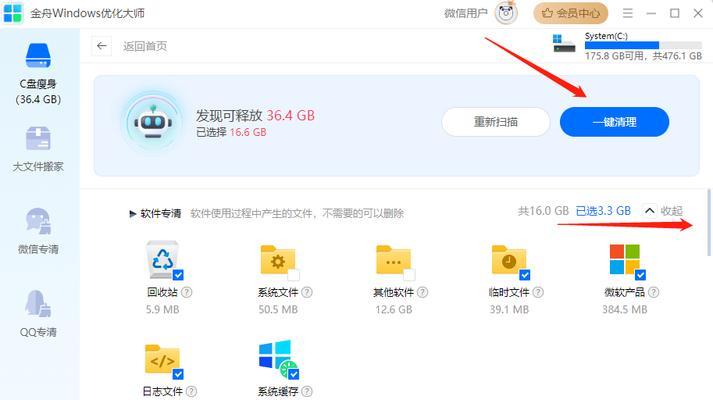Image resolution: width=713 pixels, height=400 pixels.
Task: Uncheck the 微软产品 checkbox
Action: pyautogui.click(x=640, y=275)
